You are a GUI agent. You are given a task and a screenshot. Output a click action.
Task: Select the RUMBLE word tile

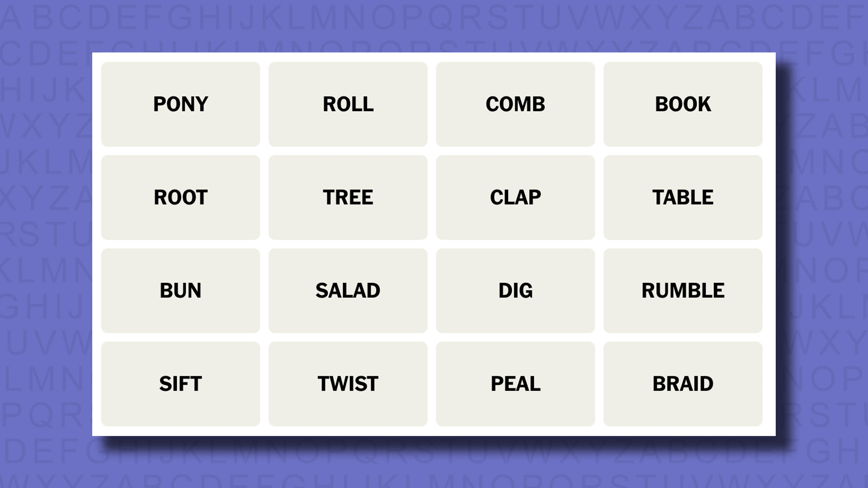(x=683, y=290)
